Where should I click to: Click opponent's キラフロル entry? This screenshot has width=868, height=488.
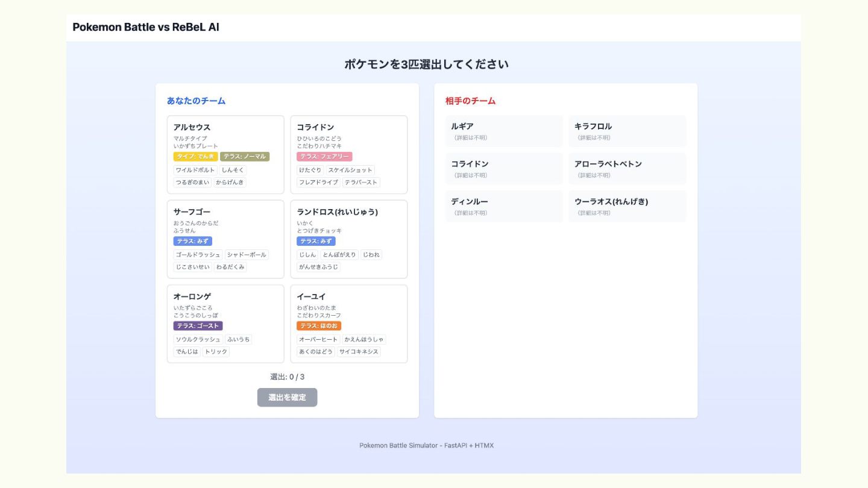[627, 131]
